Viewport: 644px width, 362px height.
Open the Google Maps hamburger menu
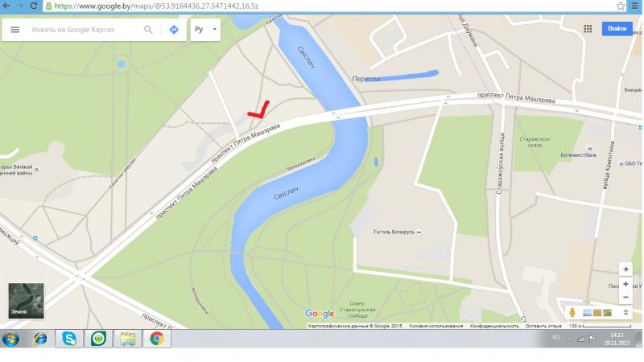tap(14, 30)
